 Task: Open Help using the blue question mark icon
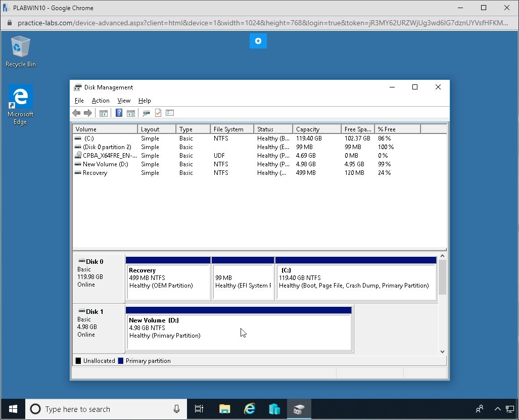pos(119,113)
